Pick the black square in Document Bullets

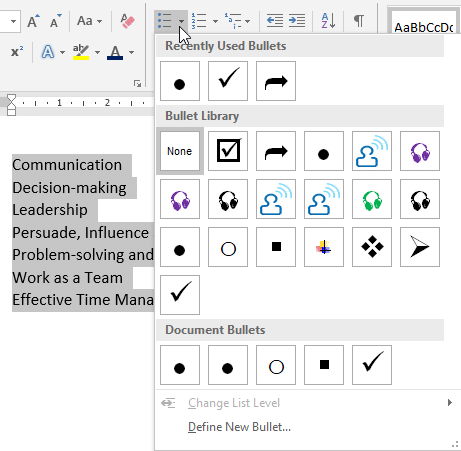pos(324,365)
